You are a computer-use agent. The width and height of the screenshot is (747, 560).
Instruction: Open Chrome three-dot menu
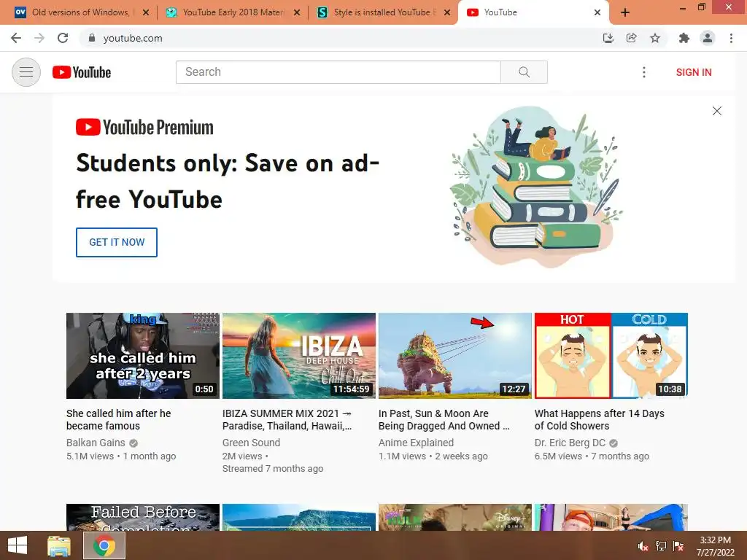point(731,38)
